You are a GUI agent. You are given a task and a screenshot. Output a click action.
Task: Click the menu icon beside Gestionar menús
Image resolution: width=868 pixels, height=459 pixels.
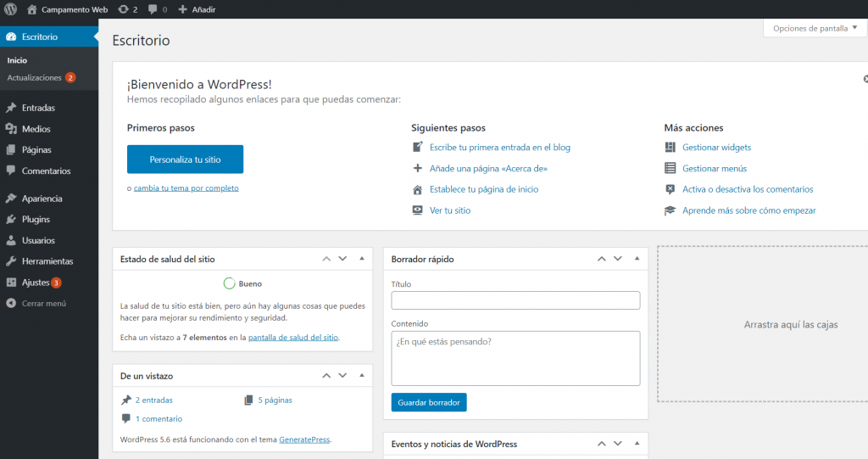click(x=670, y=168)
